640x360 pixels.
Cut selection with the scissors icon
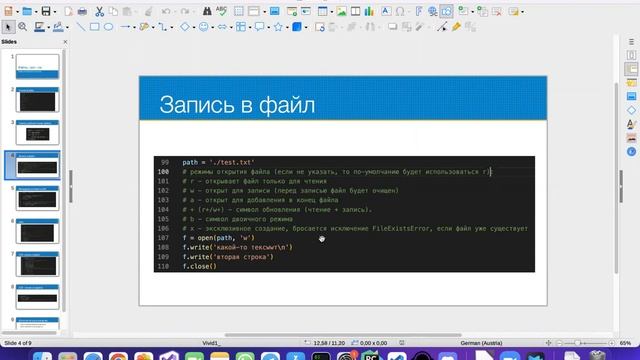[99, 11]
